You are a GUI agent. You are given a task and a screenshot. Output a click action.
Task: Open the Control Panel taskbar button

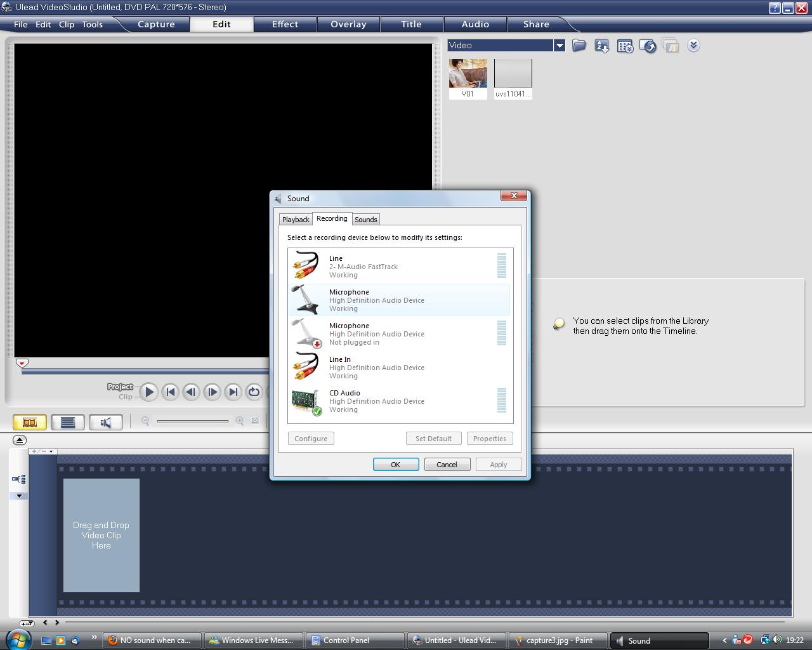pos(355,640)
